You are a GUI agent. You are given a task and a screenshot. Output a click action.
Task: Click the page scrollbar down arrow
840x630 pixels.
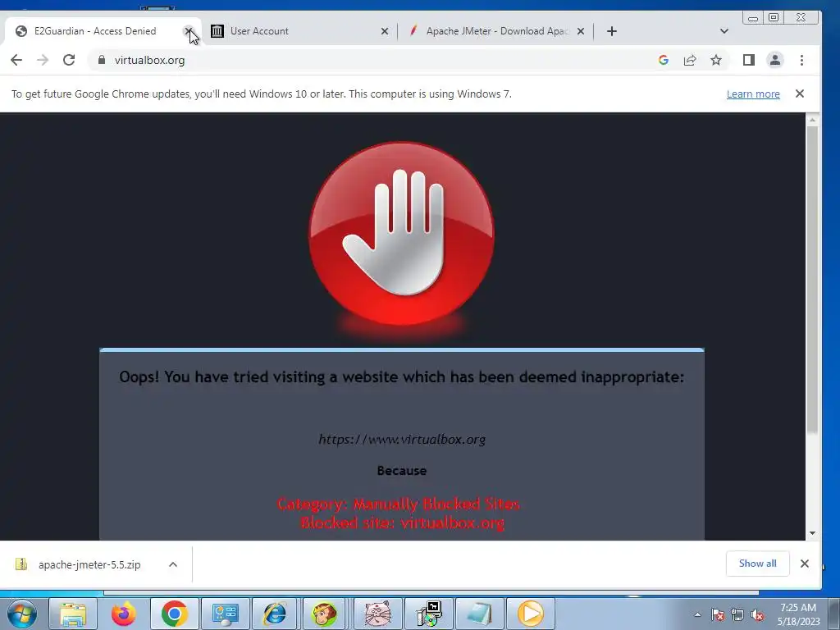click(x=813, y=533)
